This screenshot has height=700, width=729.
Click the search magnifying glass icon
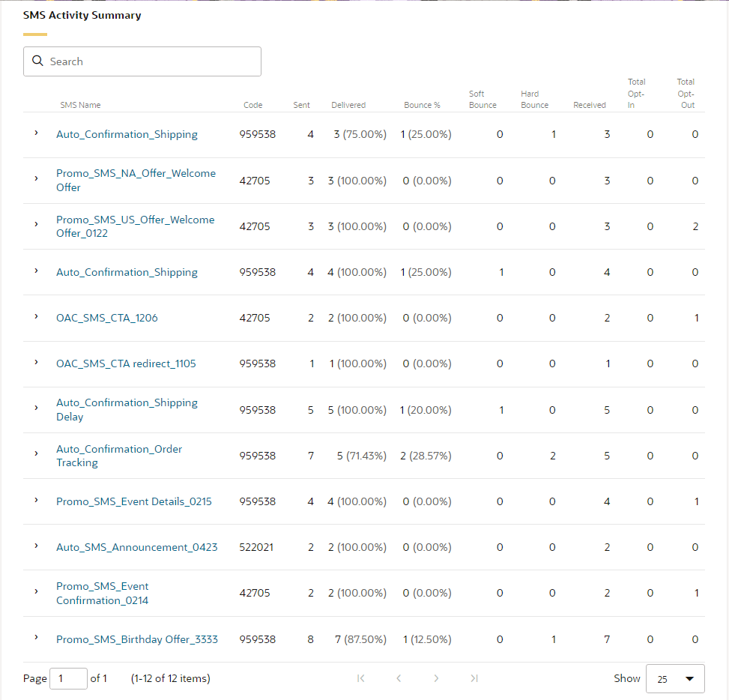37,61
